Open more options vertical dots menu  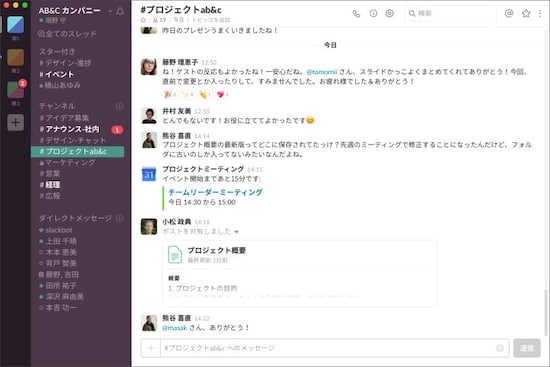(x=540, y=13)
